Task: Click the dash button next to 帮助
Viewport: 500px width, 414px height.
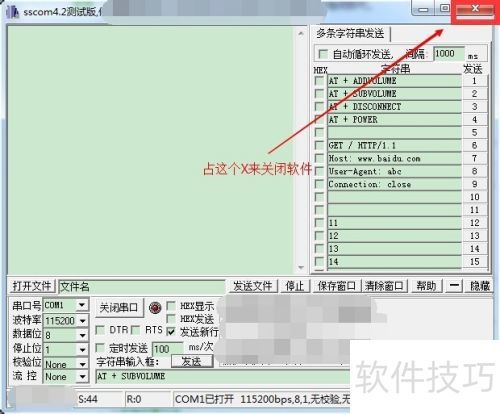Action: coord(454,286)
